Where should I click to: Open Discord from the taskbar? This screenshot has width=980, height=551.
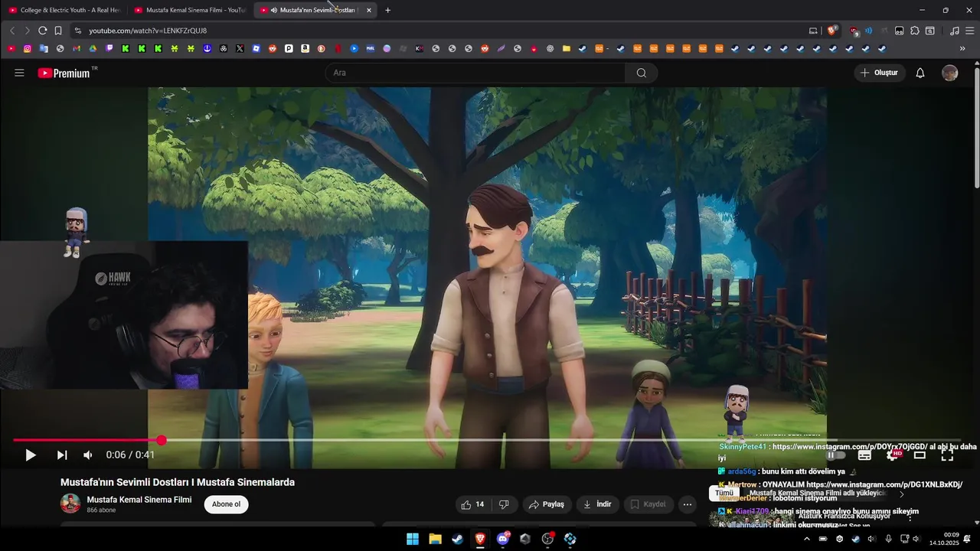coord(503,539)
